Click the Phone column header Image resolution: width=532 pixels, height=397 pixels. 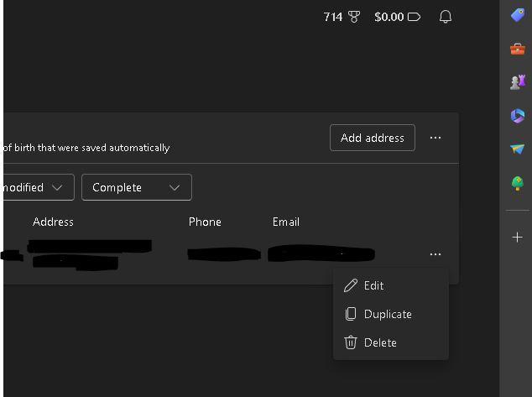click(x=205, y=222)
